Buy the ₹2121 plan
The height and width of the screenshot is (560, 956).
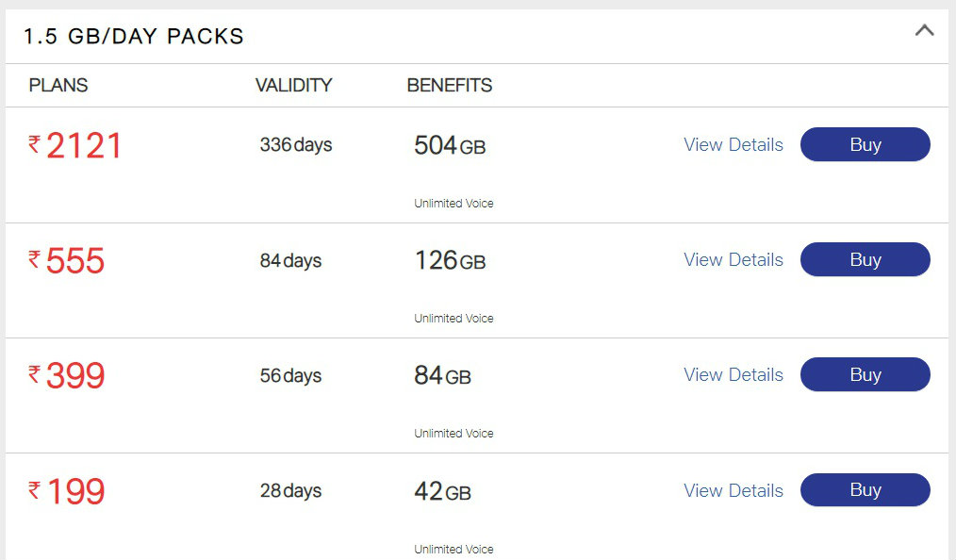point(865,144)
